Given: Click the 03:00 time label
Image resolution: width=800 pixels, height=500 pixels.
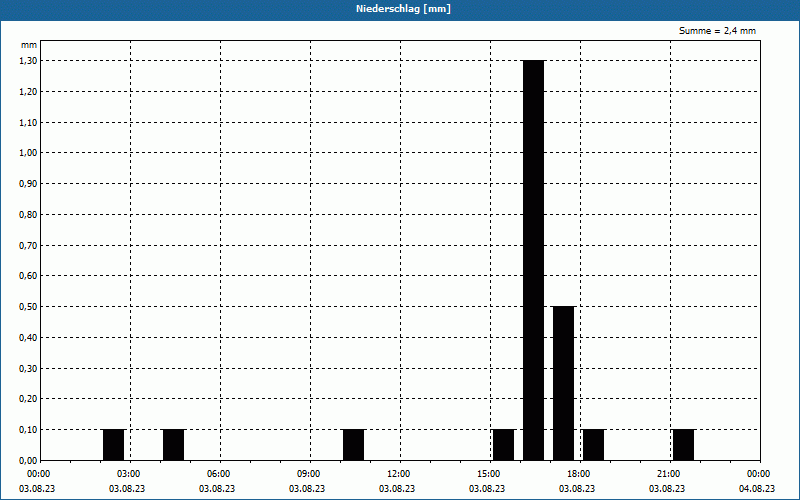Looking at the screenshot, I should click(129, 474).
